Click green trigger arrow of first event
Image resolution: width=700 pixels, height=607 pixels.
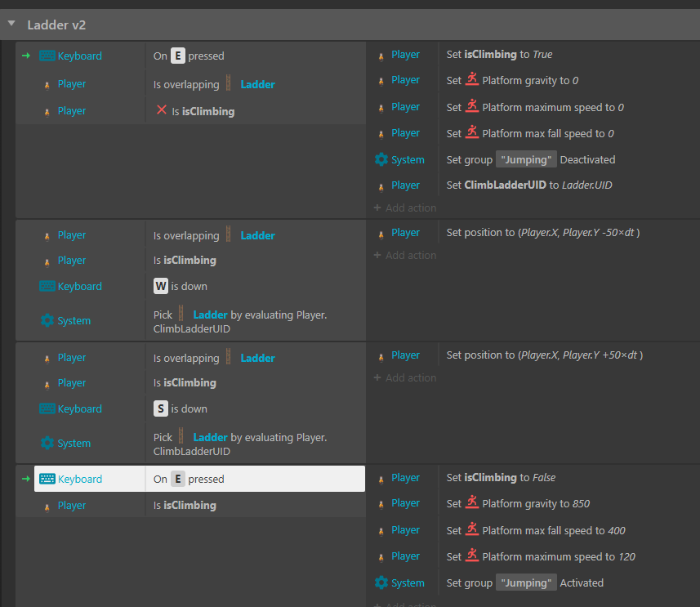26,56
